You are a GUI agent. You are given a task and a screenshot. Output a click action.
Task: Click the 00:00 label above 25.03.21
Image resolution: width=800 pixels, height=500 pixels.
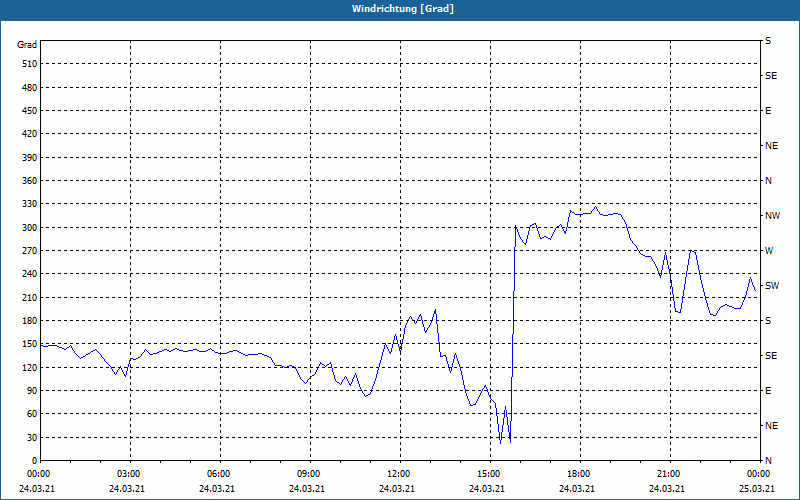759,474
